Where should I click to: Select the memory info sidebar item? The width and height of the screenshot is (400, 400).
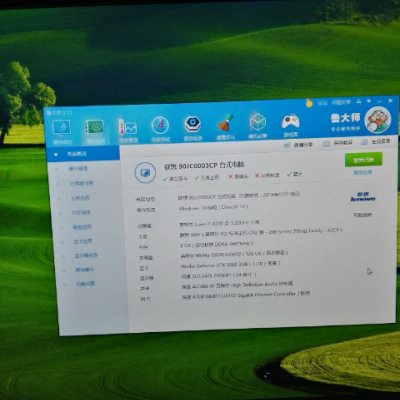coord(81,212)
